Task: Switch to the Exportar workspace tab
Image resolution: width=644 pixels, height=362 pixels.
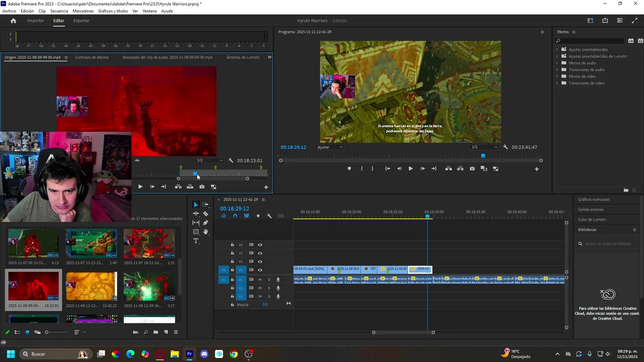Action: [x=81, y=21]
